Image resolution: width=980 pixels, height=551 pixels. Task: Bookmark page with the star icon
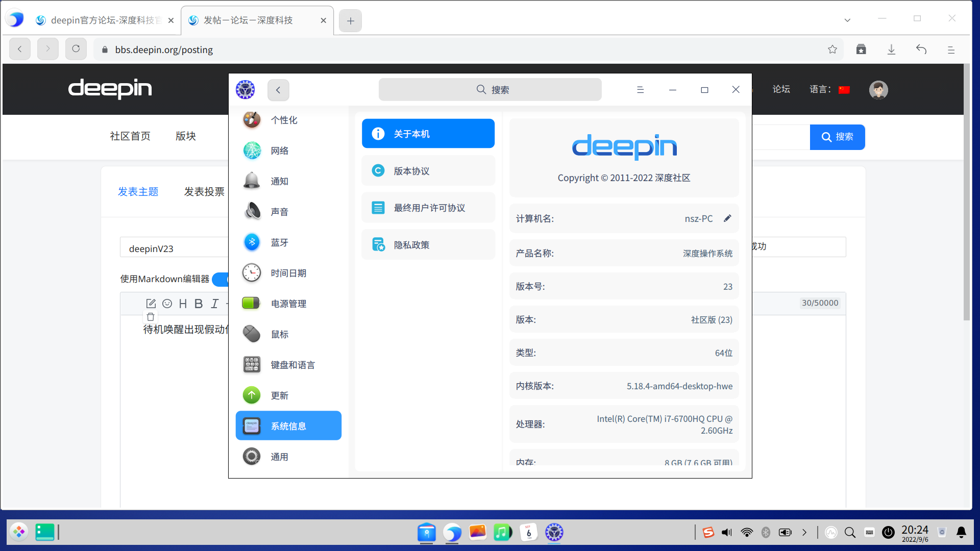(x=832, y=49)
